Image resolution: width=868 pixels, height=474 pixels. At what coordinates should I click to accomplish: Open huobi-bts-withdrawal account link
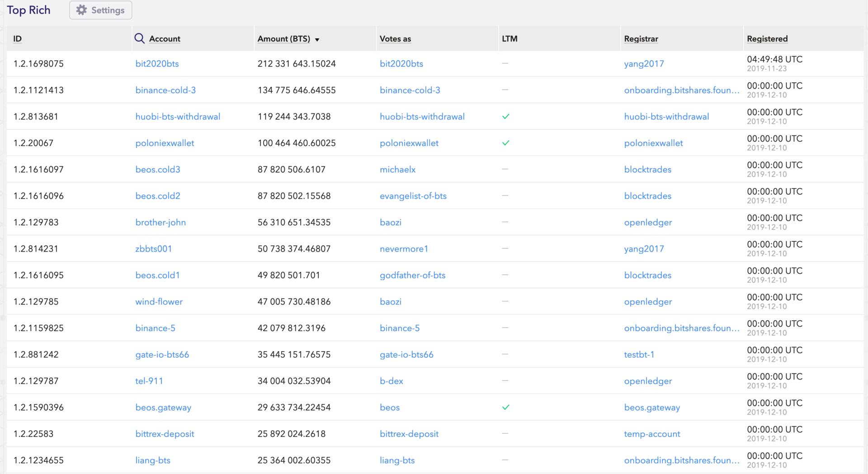pos(178,117)
